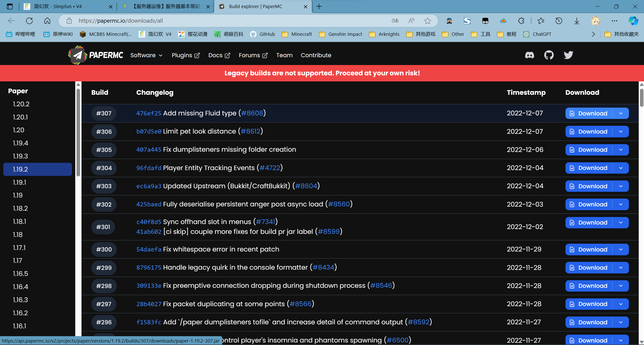Download build #305

point(589,150)
